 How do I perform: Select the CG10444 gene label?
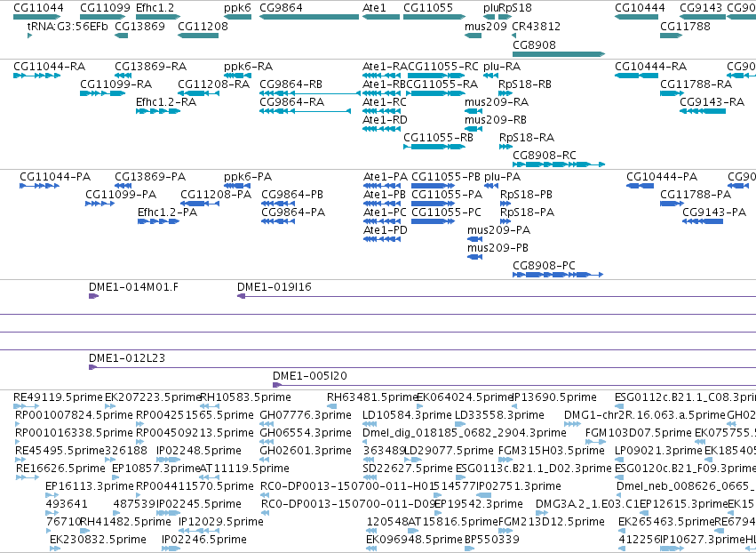click(x=640, y=8)
